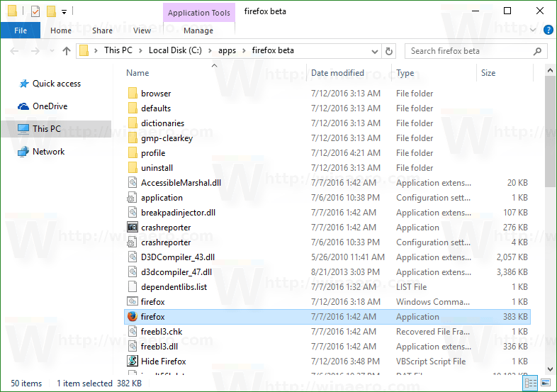Go forward with the Forward arrow
The image size is (557, 392).
(x=35, y=51)
